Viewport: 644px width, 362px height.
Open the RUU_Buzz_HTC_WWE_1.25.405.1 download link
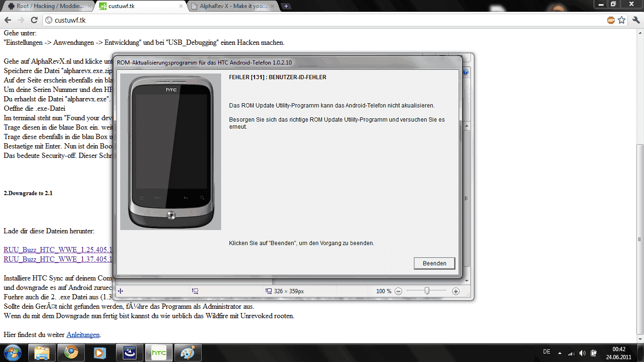point(58,250)
